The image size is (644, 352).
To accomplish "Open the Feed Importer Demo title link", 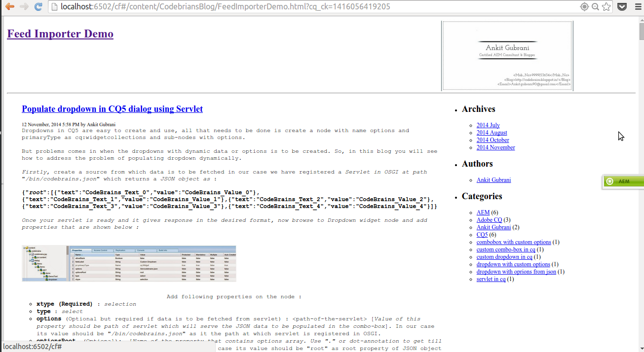I will 60,34.
